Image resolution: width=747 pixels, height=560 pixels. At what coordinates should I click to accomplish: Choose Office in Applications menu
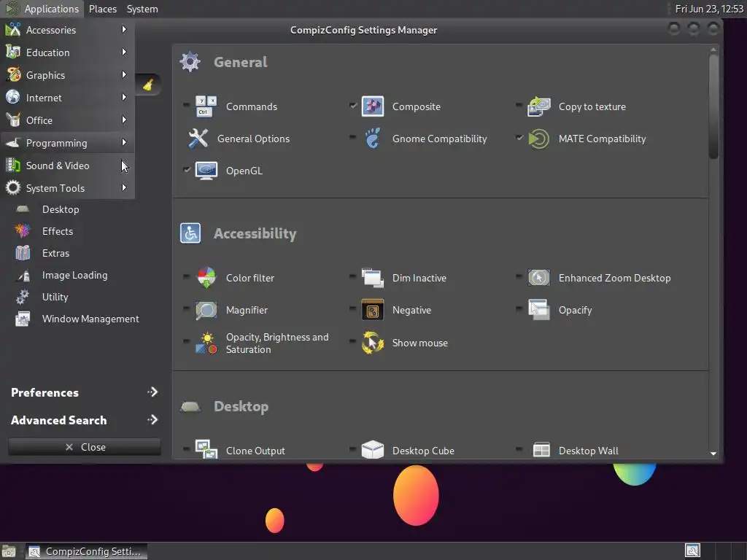pos(68,120)
